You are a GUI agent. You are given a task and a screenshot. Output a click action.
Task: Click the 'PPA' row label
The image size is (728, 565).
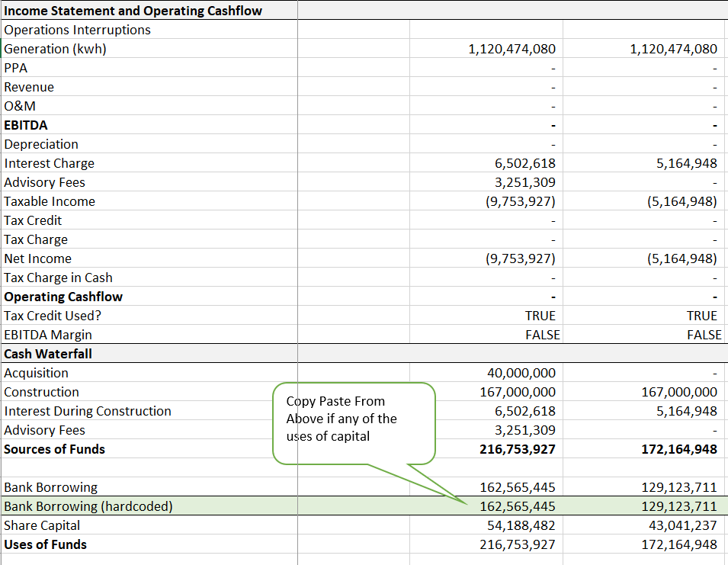16,68
